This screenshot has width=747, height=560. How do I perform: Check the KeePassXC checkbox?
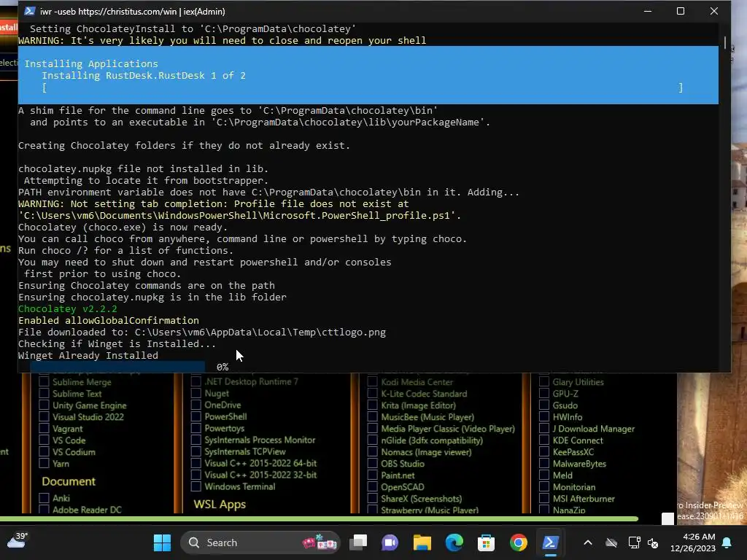click(544, 452)
